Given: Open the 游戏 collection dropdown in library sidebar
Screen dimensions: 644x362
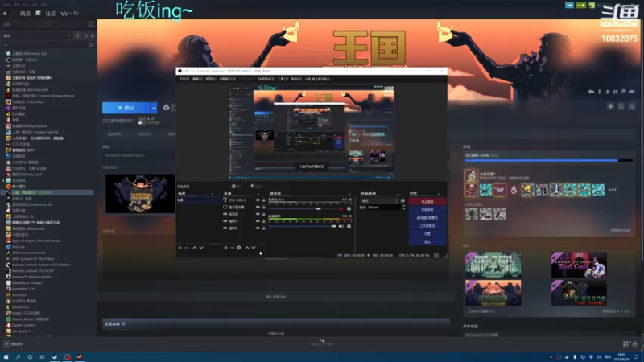Looking at the screenshot, I should pos(37,35).
